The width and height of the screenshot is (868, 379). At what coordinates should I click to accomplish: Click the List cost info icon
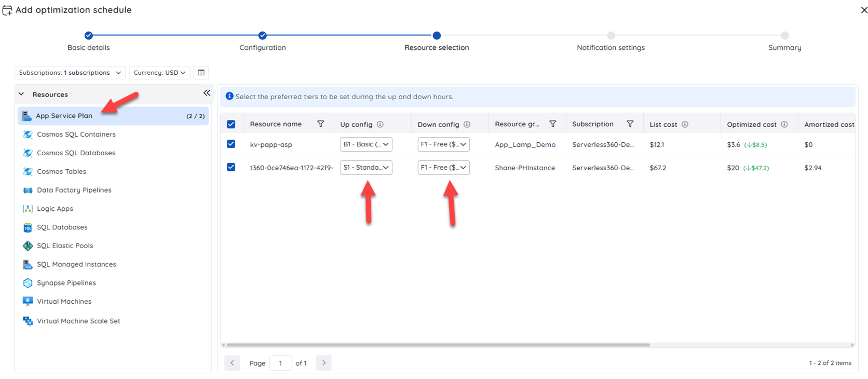click(x=685, y=125)
